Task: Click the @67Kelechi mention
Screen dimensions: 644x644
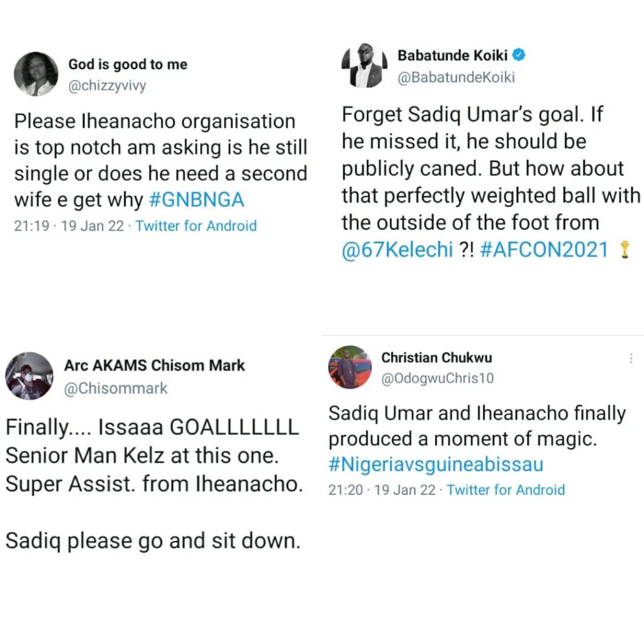Action: (x=397, y=250)
